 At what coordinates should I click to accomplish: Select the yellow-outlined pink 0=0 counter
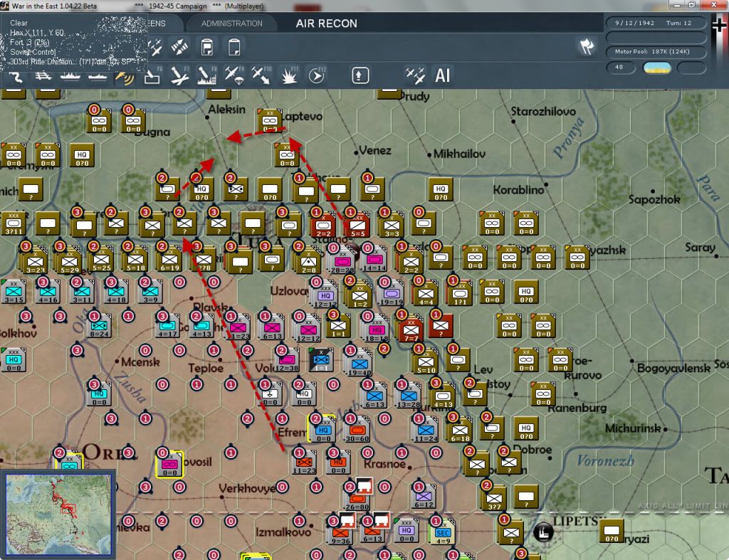click(x=169, y=464)
